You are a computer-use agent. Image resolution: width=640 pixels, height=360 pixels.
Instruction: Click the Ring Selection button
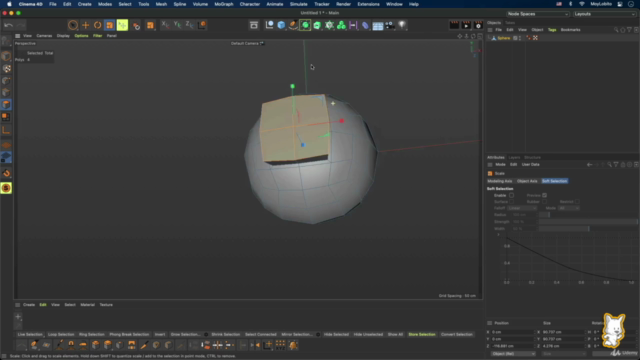(92, 334)
